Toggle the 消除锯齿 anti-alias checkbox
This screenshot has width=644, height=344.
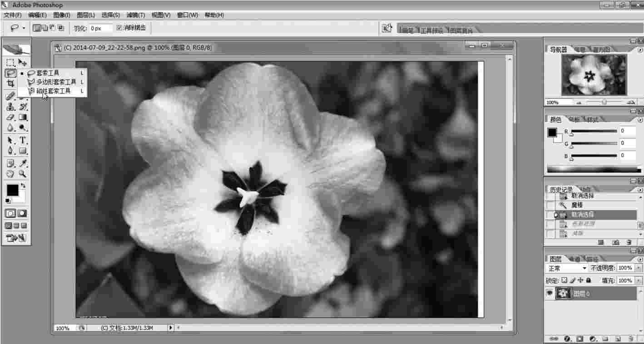point(119,28)
